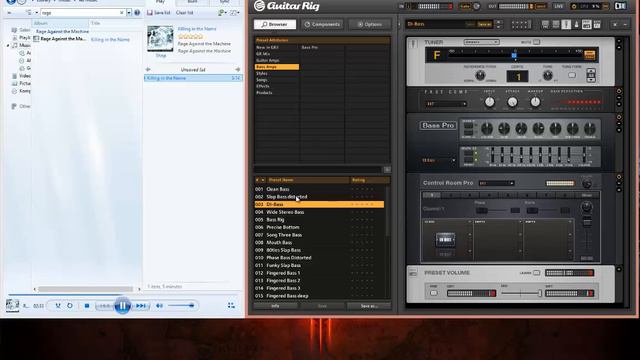Skip to next track in Media Player

(x=141, y=306)
